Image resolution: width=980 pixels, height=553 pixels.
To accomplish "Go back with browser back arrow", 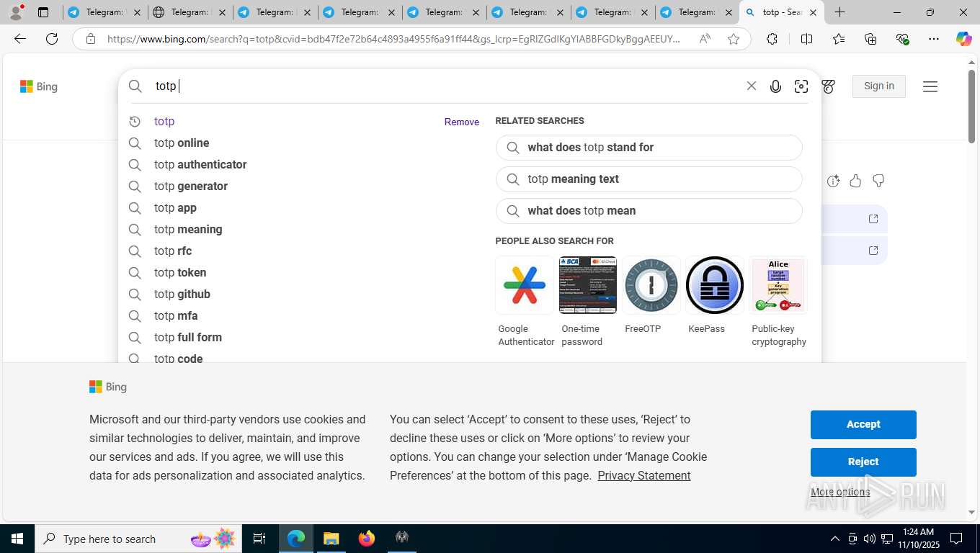I will click(20, 39).
